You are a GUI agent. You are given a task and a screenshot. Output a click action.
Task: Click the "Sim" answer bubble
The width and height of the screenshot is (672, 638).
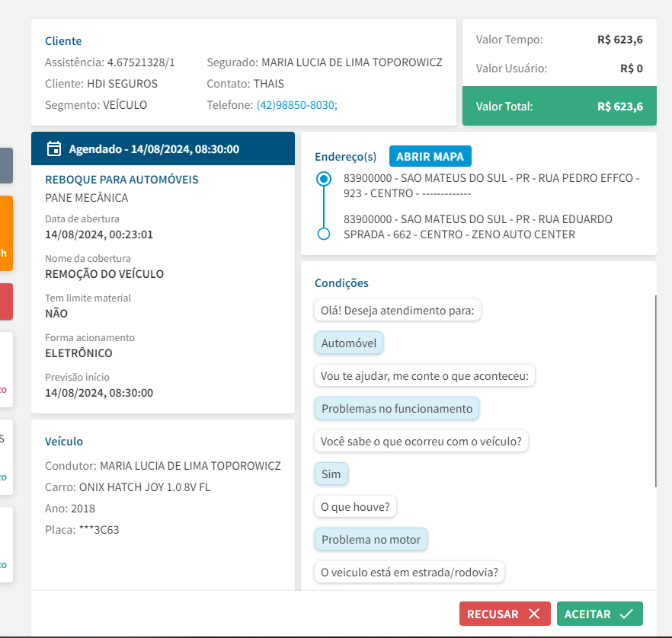331,474
